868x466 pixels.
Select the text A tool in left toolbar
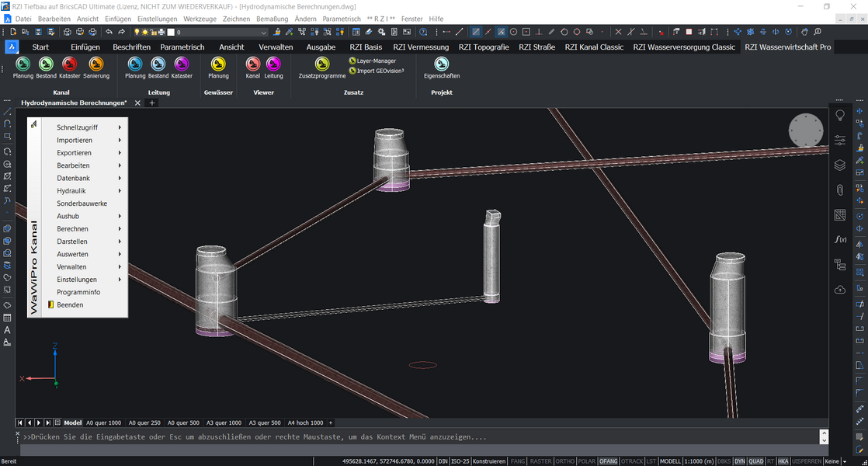coord(7,330)
